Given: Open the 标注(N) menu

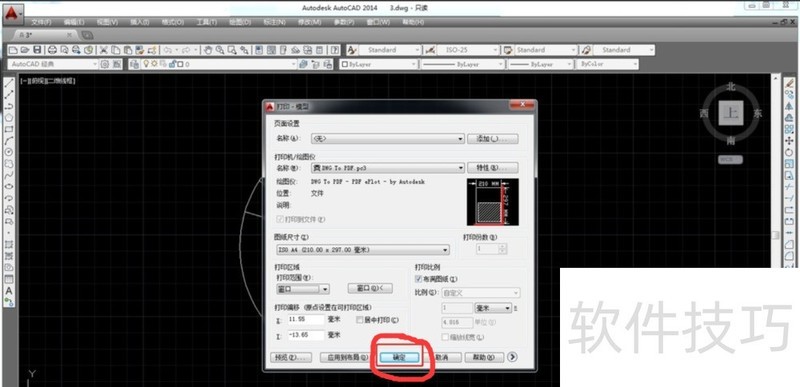Looking at the screenshot, I should pos(274,23).
